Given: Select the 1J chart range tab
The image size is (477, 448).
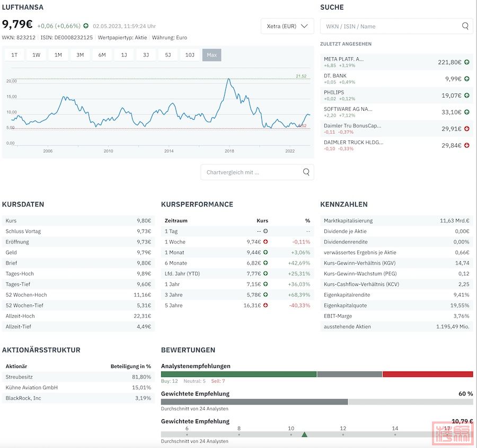Looking at the screenshot, I should [124, 55].
